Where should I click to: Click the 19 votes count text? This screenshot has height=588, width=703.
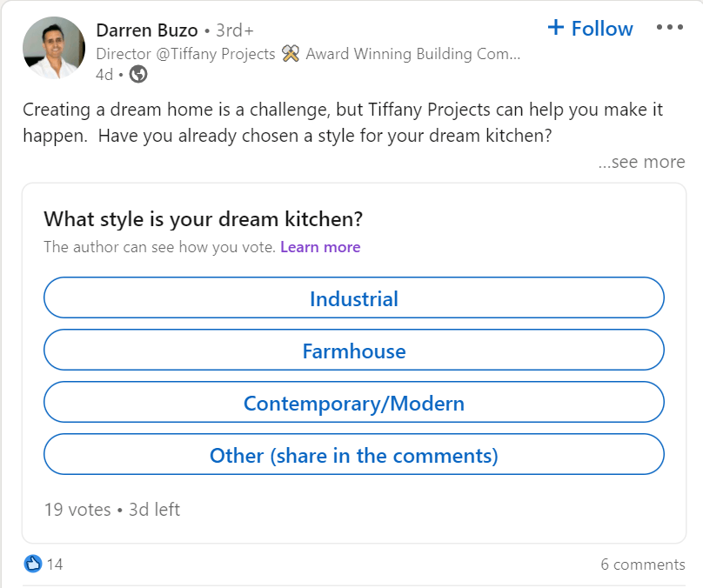coord(77,510)
